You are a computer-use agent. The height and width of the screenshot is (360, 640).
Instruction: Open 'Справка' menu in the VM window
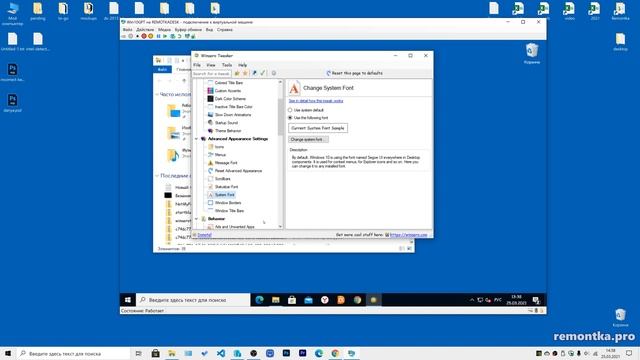224,30
